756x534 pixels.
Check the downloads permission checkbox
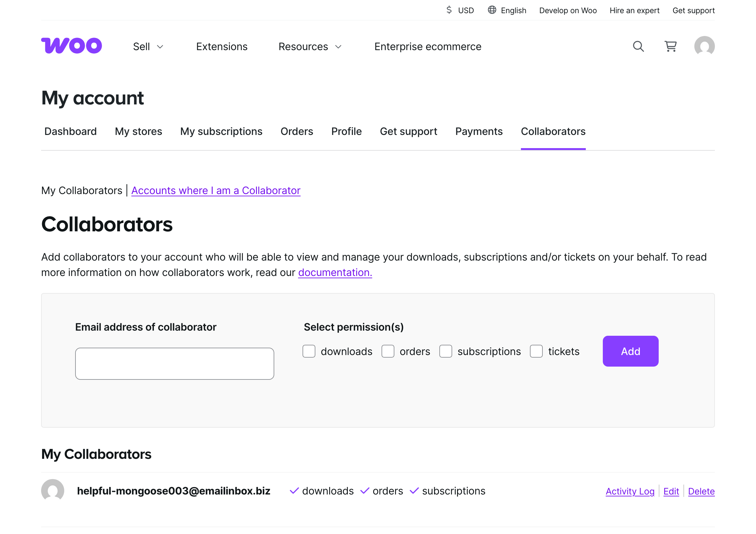[x=309, y=351]
